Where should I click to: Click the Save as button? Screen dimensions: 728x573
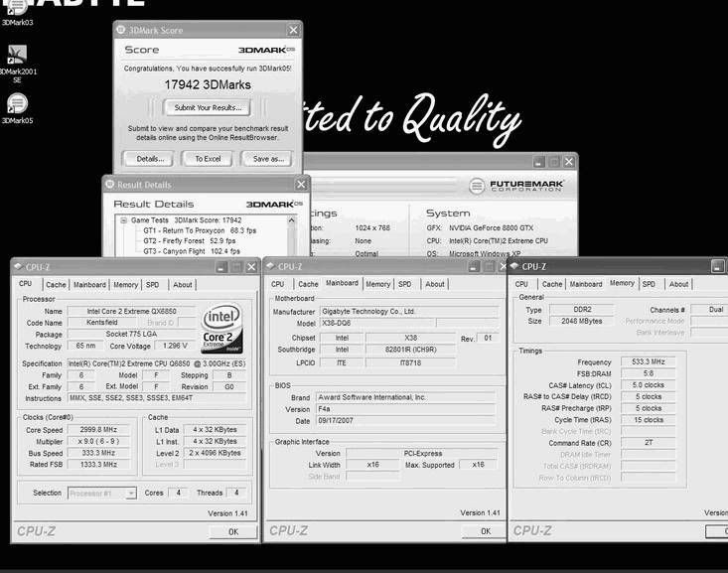pyautogui.click(x=268, y=159)
